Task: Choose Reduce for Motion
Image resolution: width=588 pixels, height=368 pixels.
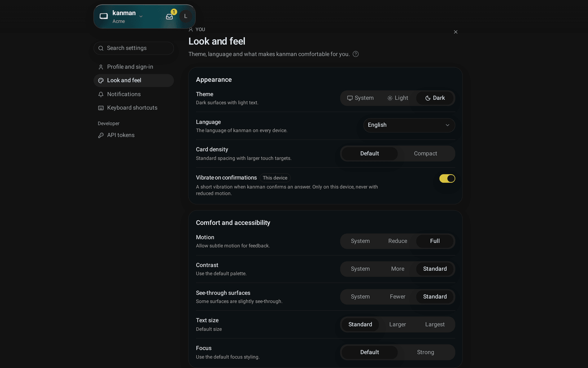Action: [398, 241]
